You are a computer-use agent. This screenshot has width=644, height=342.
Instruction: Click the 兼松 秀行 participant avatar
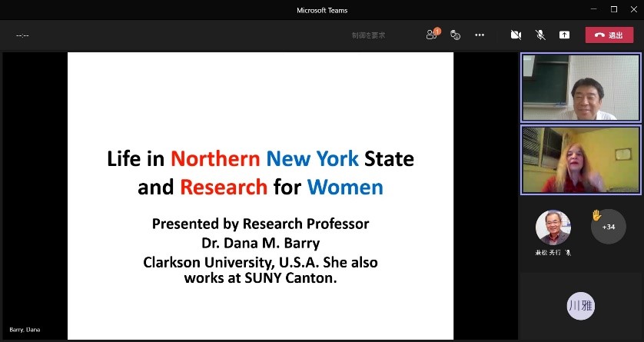pos(553,227)
